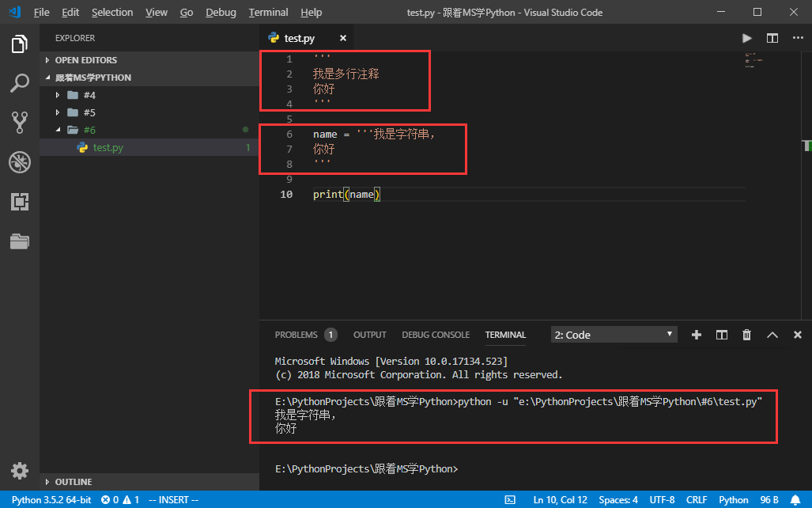Expand the Outline section
Image resolution: width=812 pixels, height=508 pixels.
coord(74,482)
